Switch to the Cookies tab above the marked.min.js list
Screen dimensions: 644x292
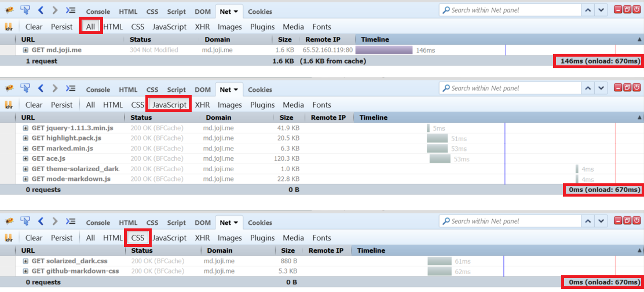pyautogui.click(x=259, y=90)
